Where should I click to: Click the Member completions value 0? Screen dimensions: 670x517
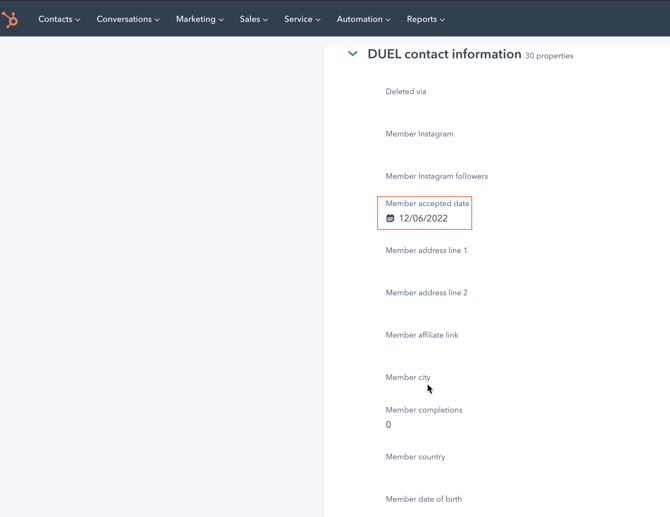[x=389, y=425]
